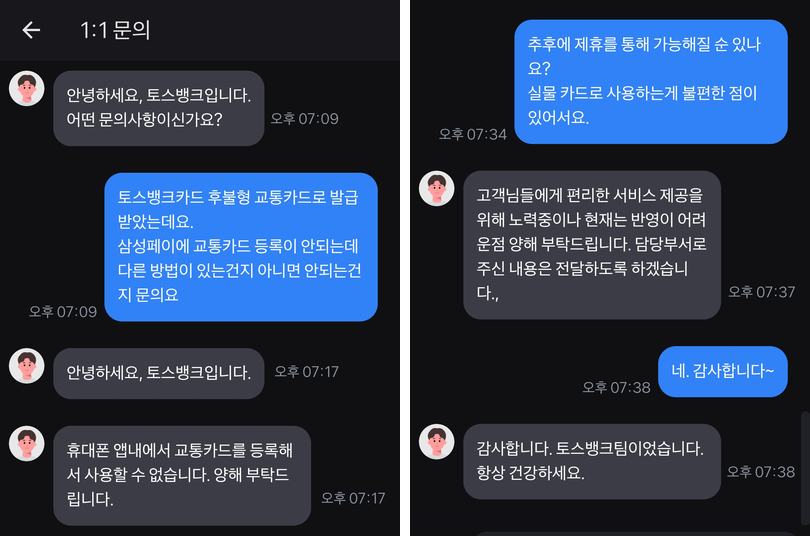Tap blue bubble asking 추후에 제휴를 통해
This screenshot has height=536, width=810.
651,82
